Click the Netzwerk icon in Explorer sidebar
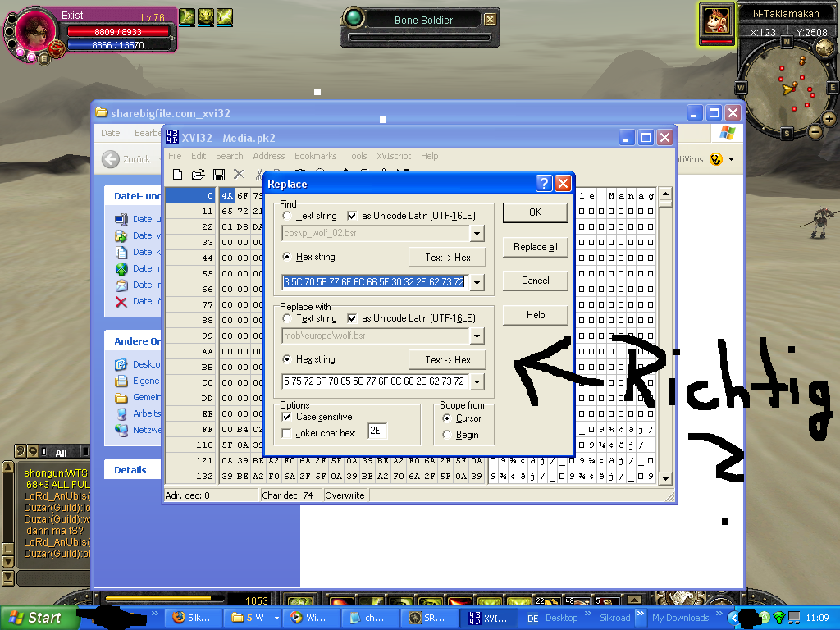This screenshot has height=630, width=840. pos(121,430)
